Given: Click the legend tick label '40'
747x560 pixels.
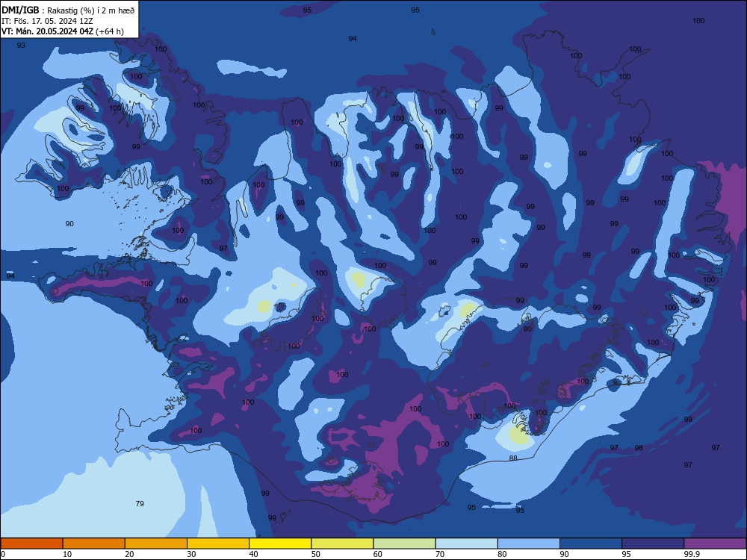Looking at the screenshot, I should point(253,554).
